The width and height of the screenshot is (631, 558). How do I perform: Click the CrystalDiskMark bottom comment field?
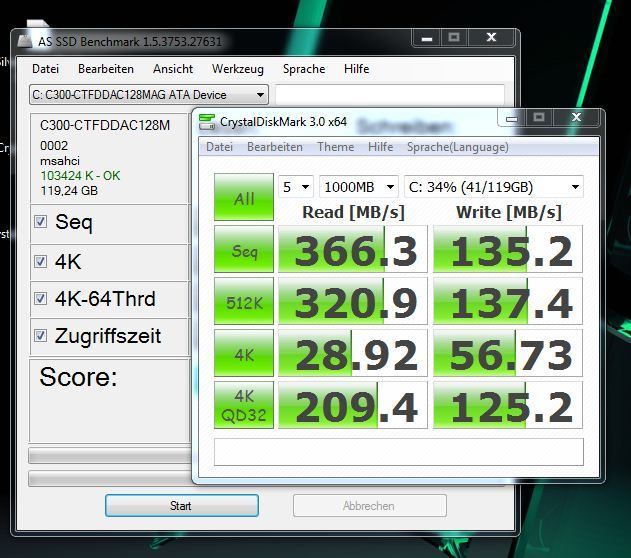[x=399, y=452]
